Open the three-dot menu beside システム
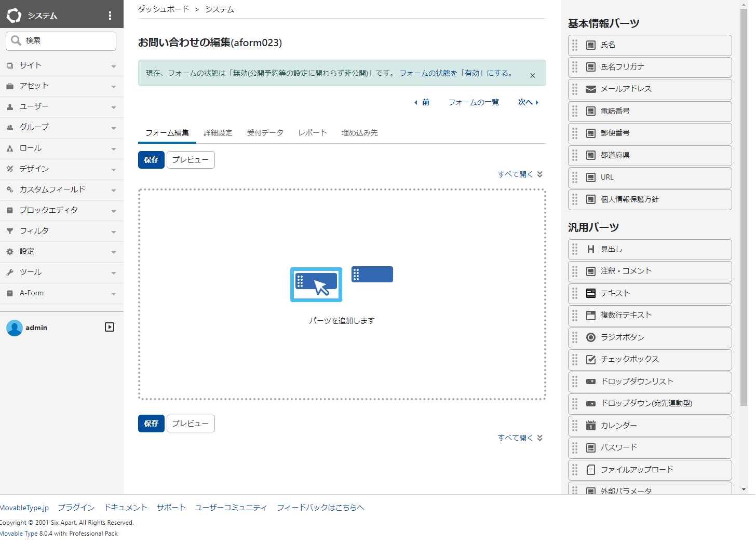This screenshot has width=756, height=546. [110, 15]
